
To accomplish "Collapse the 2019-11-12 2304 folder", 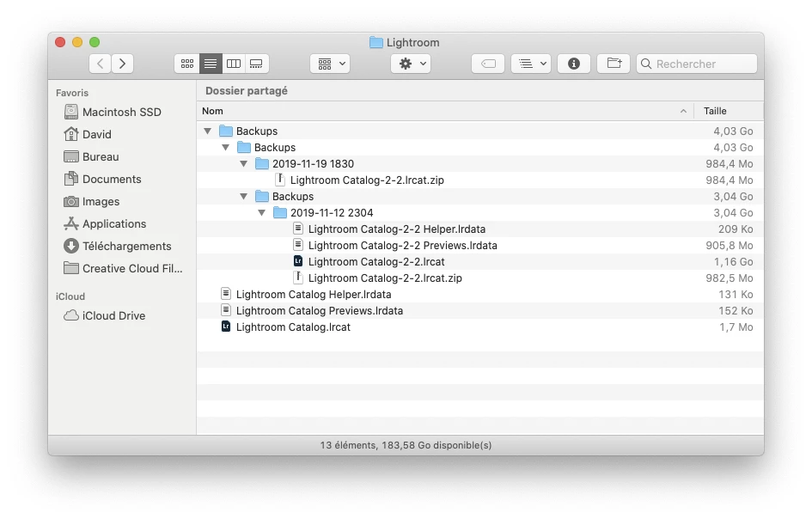I will [262, 213].
